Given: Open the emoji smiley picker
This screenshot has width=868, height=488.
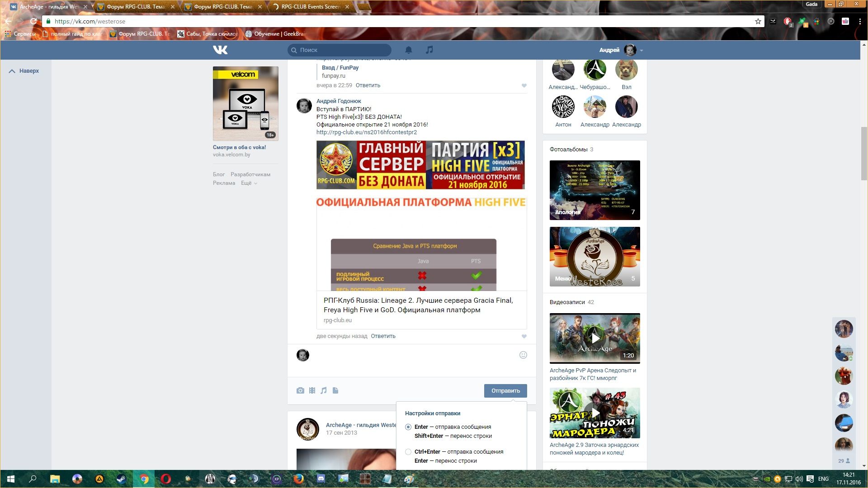Looking at the screenshot, I should tap(523, 355).
